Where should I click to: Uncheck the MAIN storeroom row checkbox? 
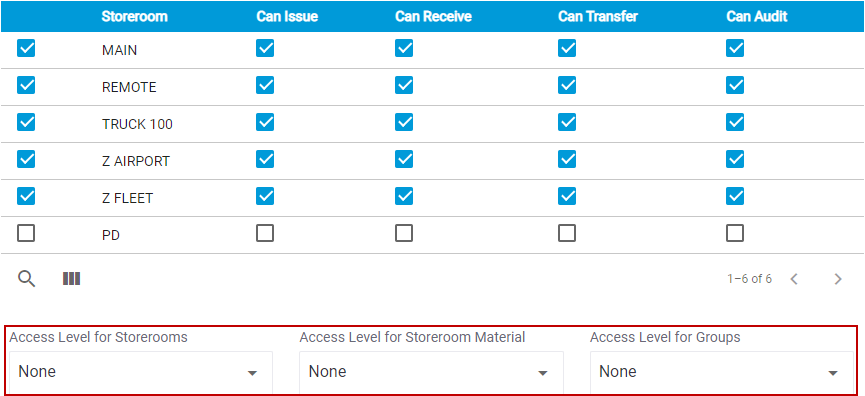coord(26,49)
